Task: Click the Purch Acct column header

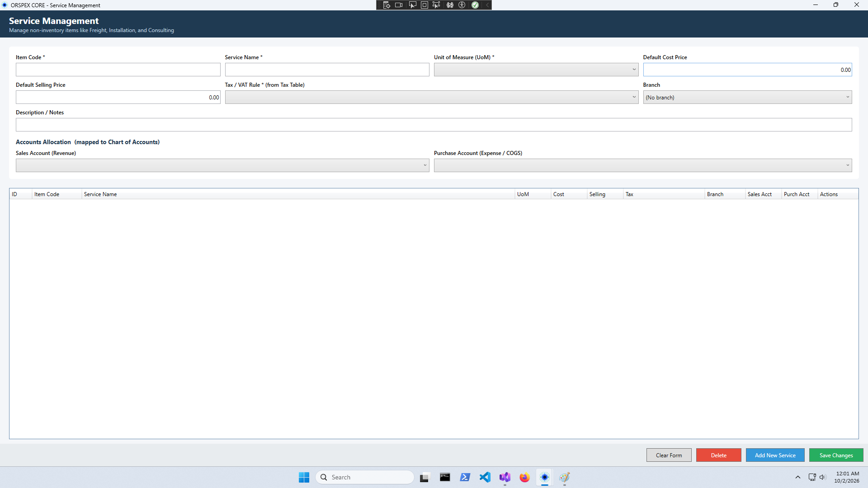Action: [799, 194]
